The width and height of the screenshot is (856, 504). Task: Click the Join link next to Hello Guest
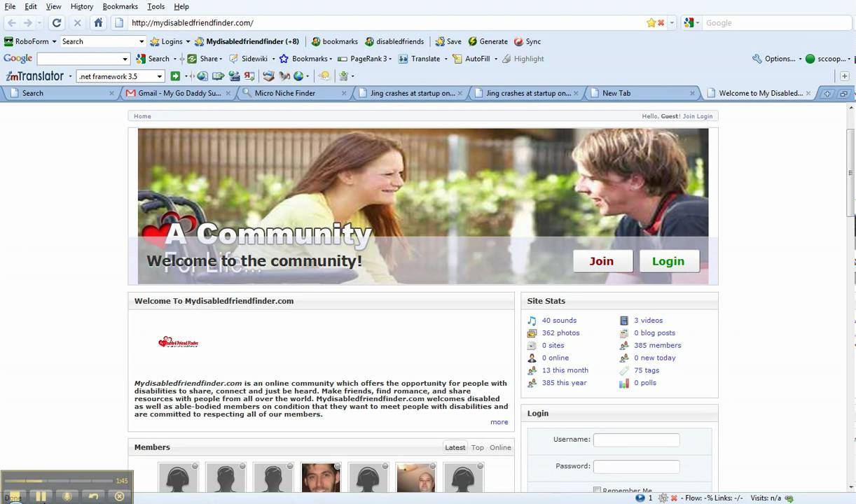689,116
